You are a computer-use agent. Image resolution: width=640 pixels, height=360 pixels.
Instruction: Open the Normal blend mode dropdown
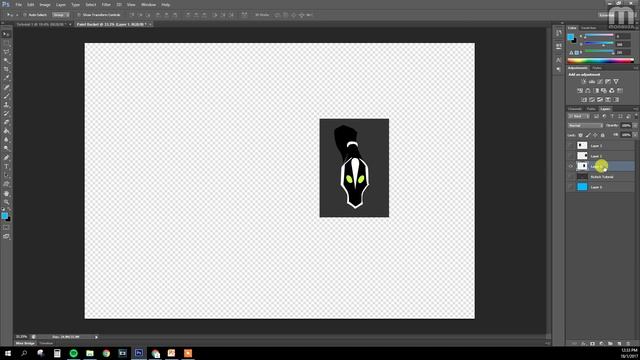click(585, 126)
